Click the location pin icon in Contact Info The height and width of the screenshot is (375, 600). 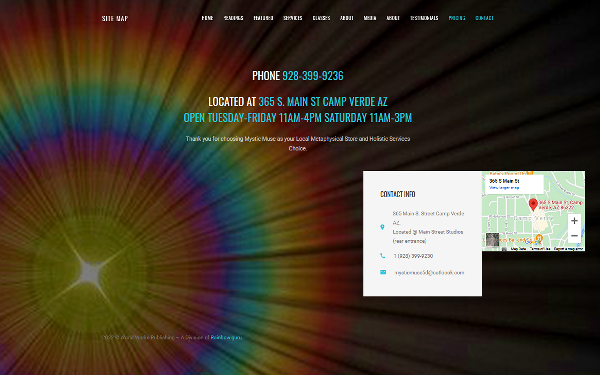coord(382,227)
